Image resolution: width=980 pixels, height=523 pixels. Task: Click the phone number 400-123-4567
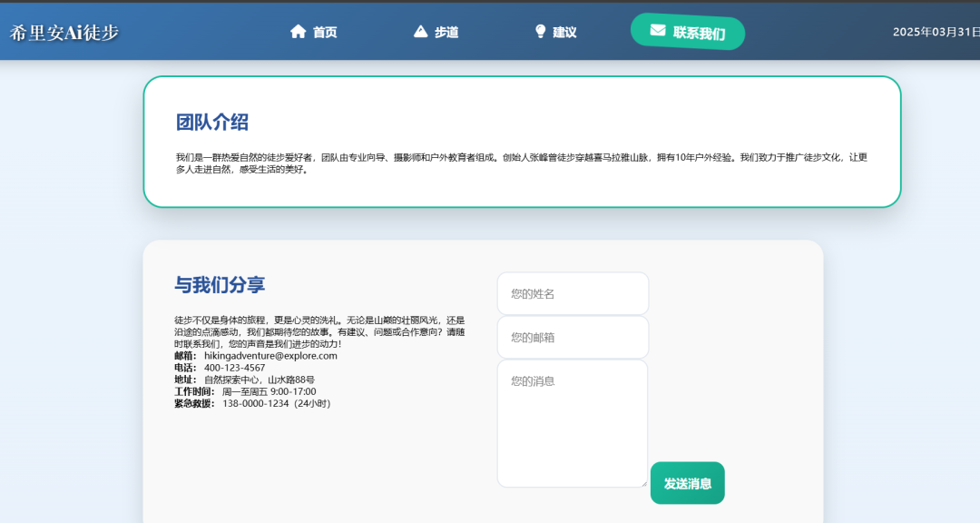[234, 368]
